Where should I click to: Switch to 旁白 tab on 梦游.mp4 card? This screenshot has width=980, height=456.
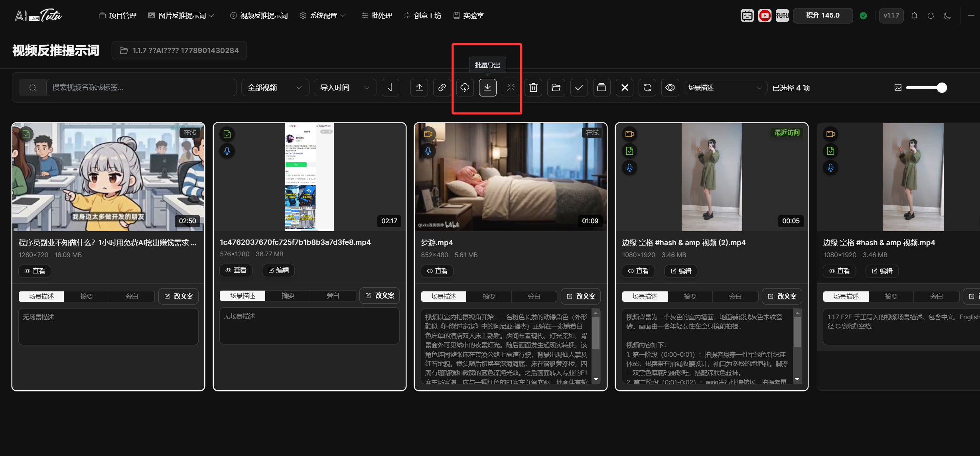point(534,296)
